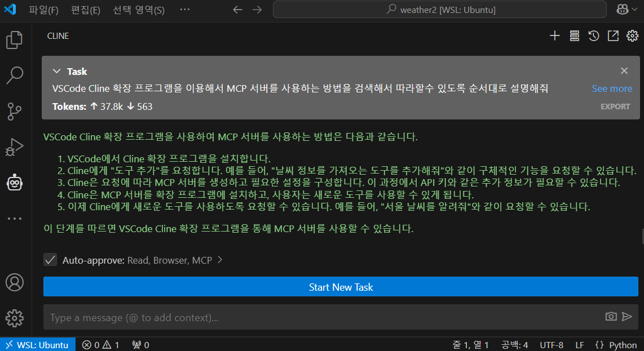Go forward with the right arrow
This screenshot has height=351, width=644.
[257, 10]
